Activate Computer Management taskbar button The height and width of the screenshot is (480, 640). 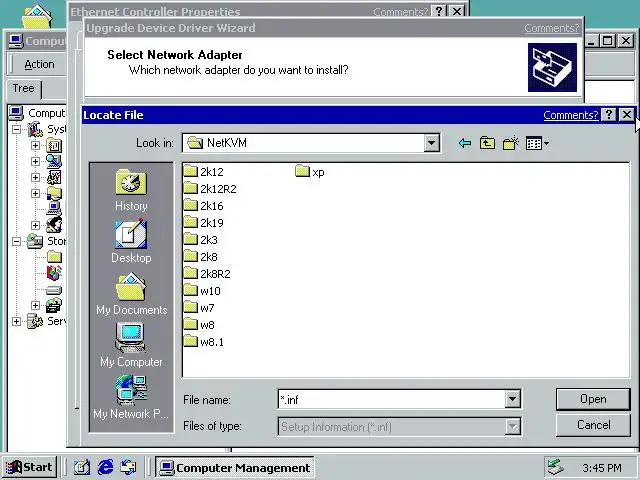pos(235,467)
